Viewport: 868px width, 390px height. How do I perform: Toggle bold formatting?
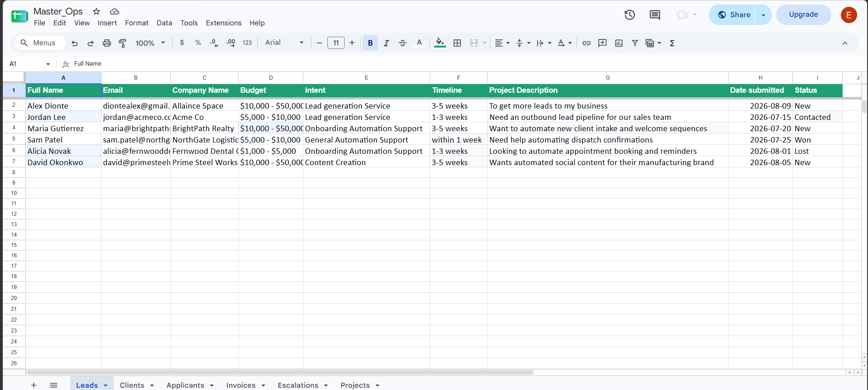[370, 43]
